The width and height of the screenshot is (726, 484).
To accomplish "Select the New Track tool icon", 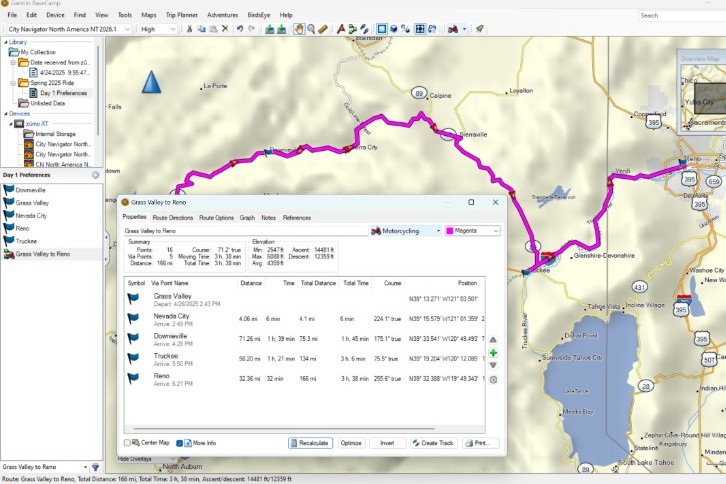I will click(365, 29).
